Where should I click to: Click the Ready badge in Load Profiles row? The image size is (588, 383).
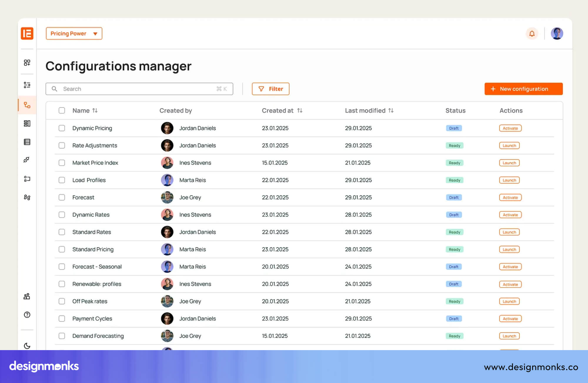pos(455,180)
